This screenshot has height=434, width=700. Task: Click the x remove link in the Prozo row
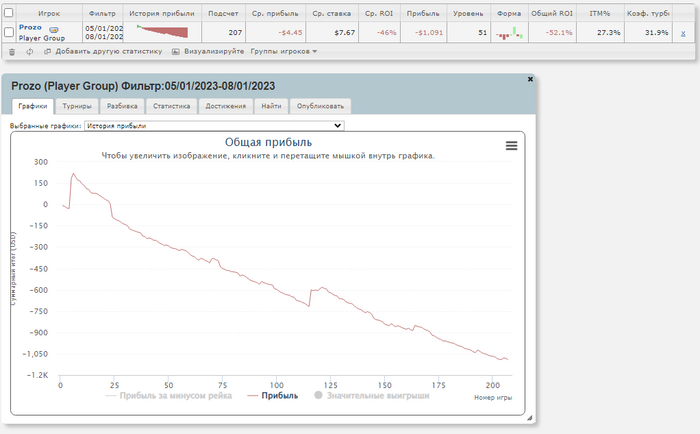683,33
